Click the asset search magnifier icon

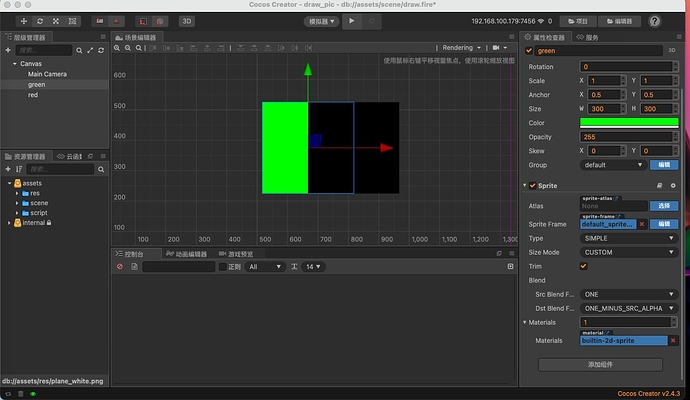point(101,169)
